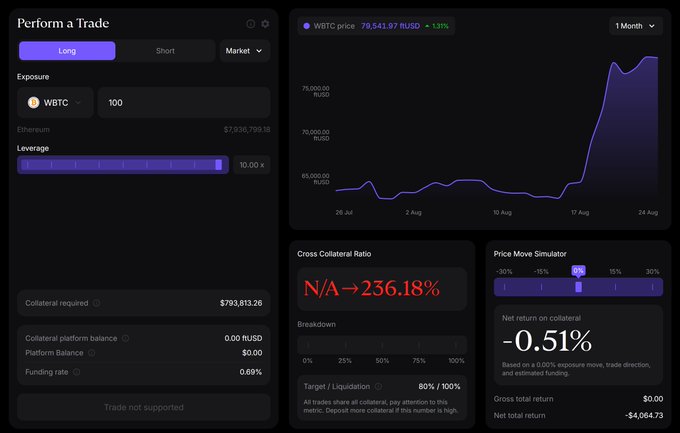This screenshot has width=680, height=433.
Task: Click the exposure amount field showing 100
Action: [184, 102]
